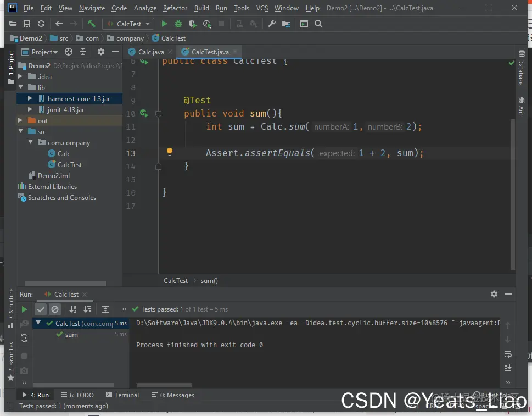Open the Refactor menu
The image size is (532, 416).
tap(175, 8)
